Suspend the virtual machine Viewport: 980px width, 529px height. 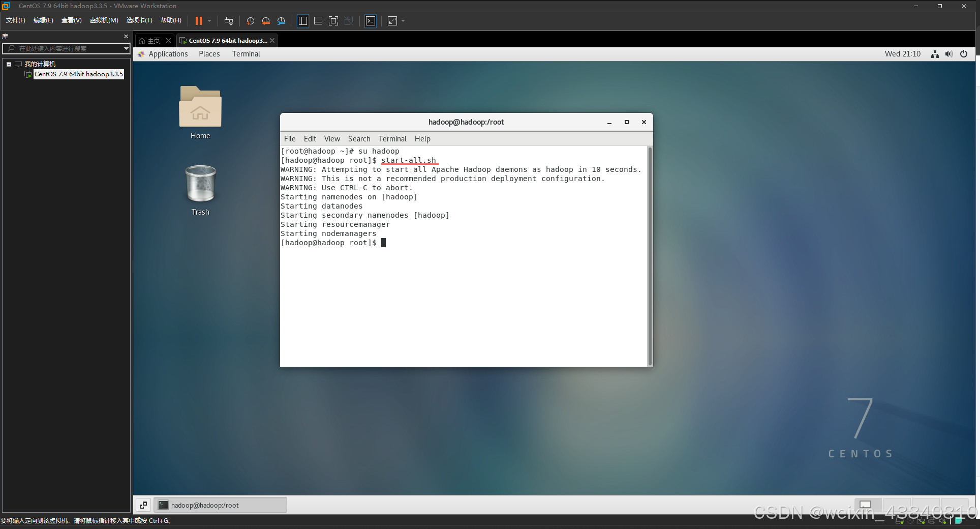pyautogui.click(x=199, y=21)
